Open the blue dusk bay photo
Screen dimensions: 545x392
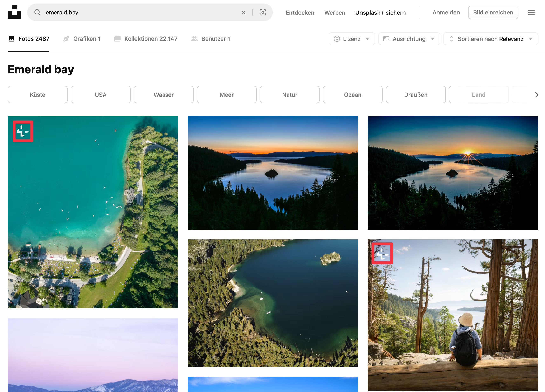[x=273, y=173]
